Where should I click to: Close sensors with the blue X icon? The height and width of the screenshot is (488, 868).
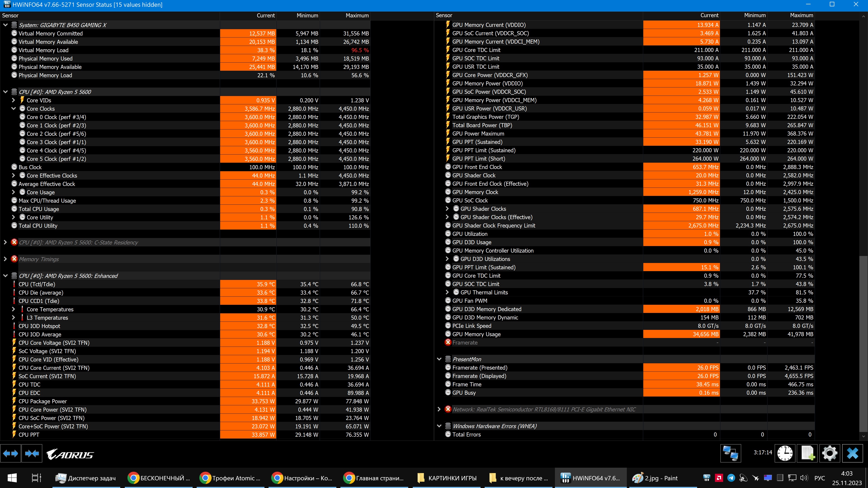tap(852, 453)
